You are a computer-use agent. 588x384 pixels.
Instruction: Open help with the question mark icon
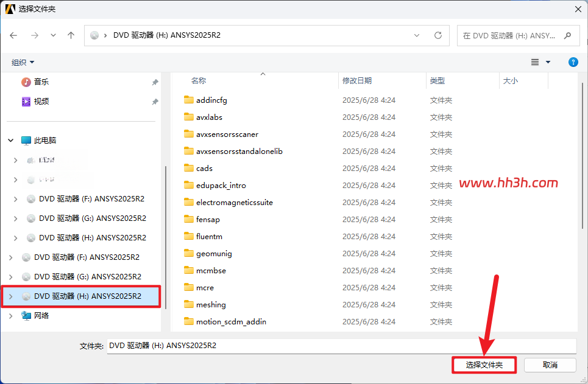573,62
